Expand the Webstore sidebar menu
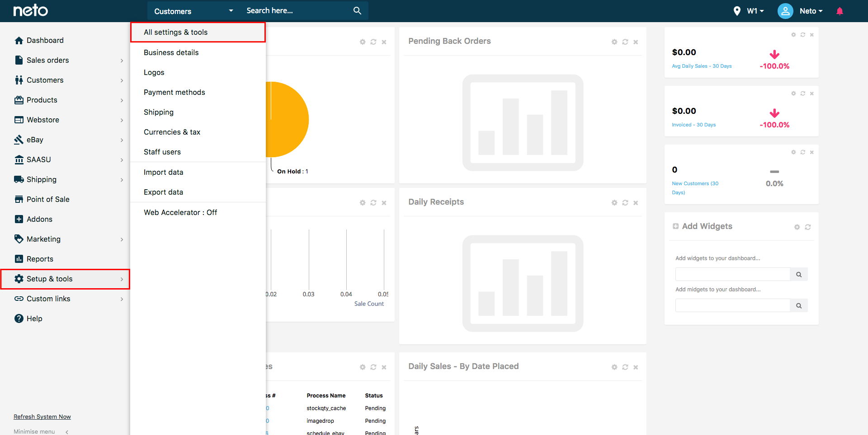This screenshot has height=435, width=868. point(122,120)
